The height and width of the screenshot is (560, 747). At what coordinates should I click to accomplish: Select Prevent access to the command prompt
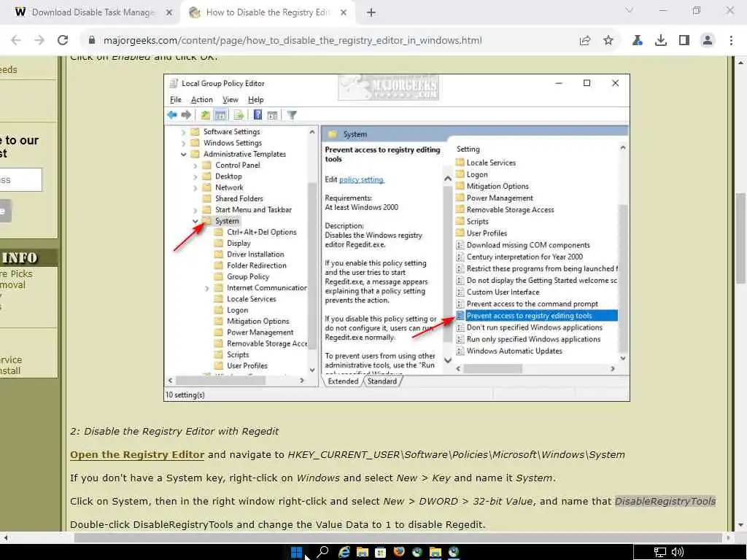(x=532, y=304)
